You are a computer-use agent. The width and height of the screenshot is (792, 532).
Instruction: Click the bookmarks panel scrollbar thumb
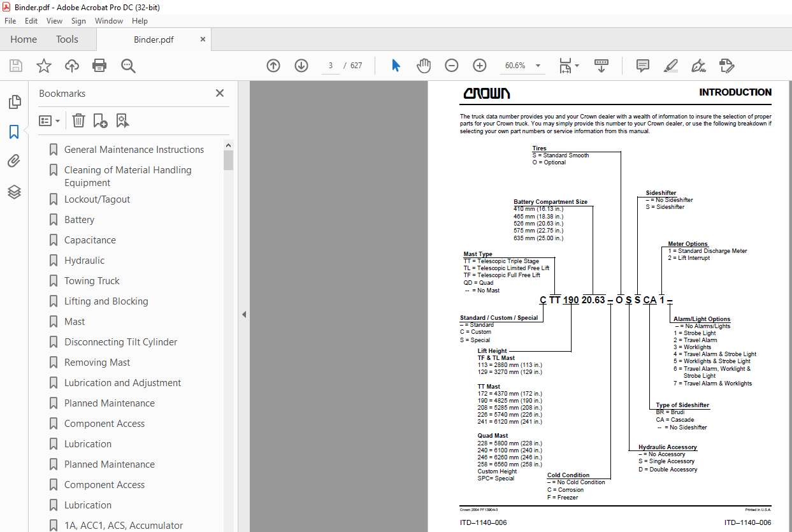(x=228, y=160)
